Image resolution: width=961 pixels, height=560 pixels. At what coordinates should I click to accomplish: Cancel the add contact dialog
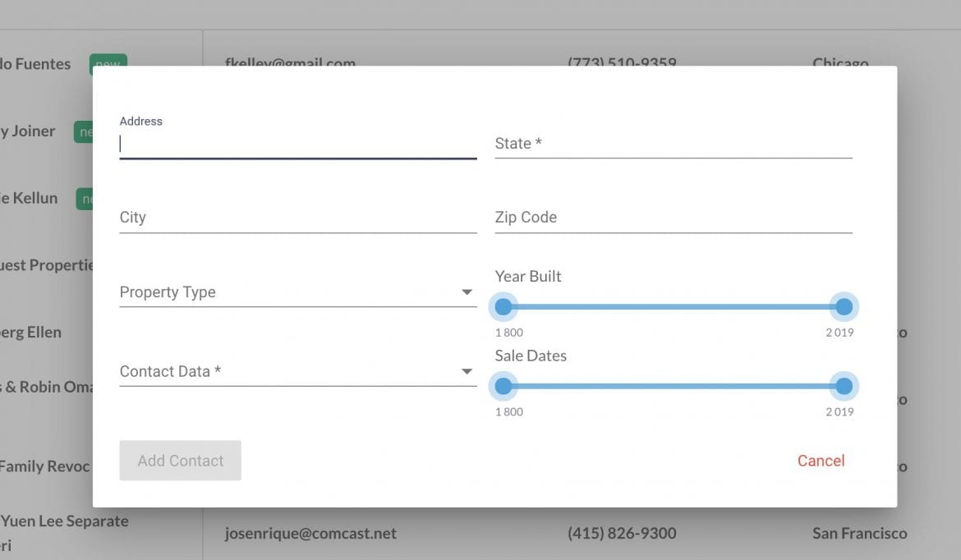pos(821,461)
